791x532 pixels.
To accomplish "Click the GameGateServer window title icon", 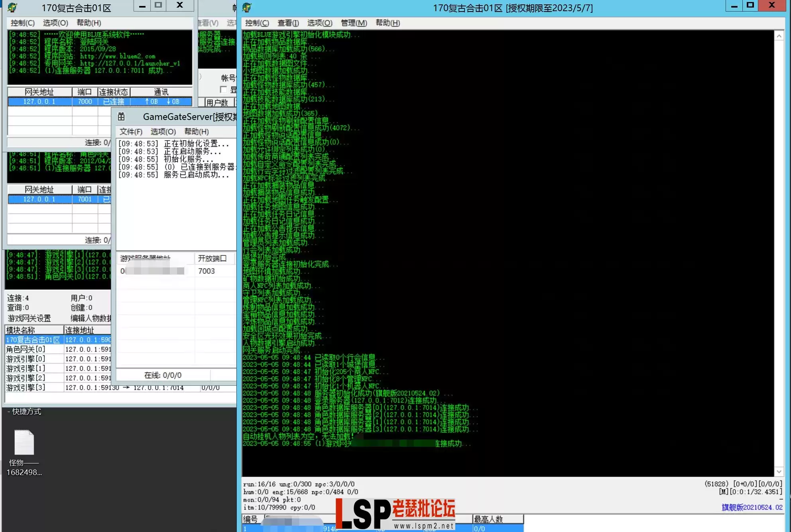I will click(121, 116).
